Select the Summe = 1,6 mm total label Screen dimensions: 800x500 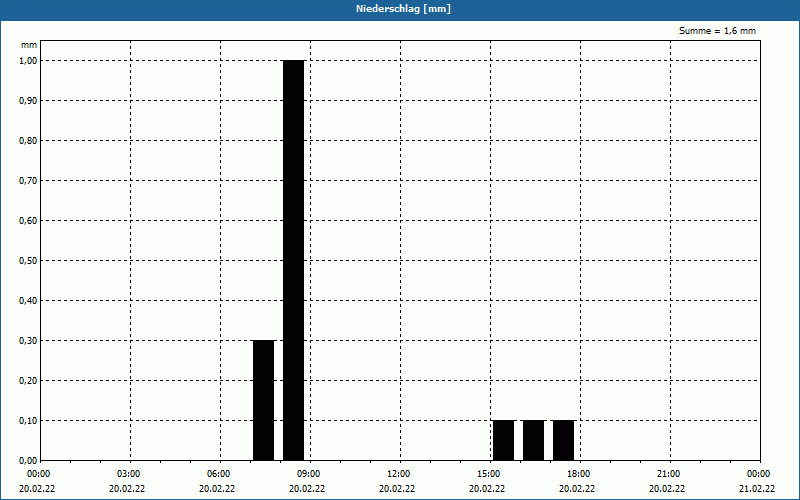point(717,31)
